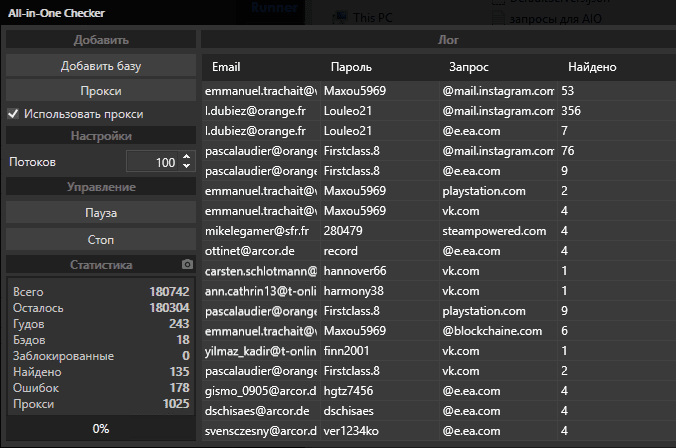Select the steampowered.com request cell

click(x=498, y=231)
